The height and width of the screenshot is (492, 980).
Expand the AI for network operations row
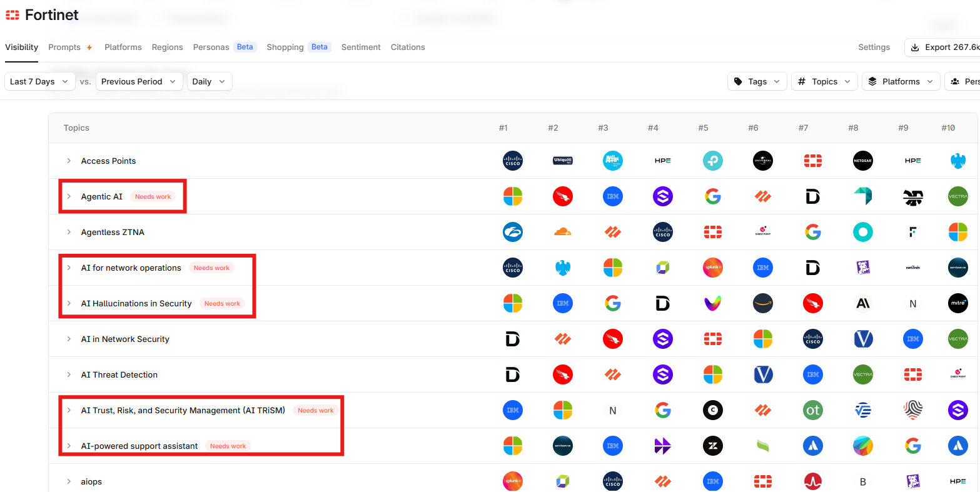(x=69, y=268)
